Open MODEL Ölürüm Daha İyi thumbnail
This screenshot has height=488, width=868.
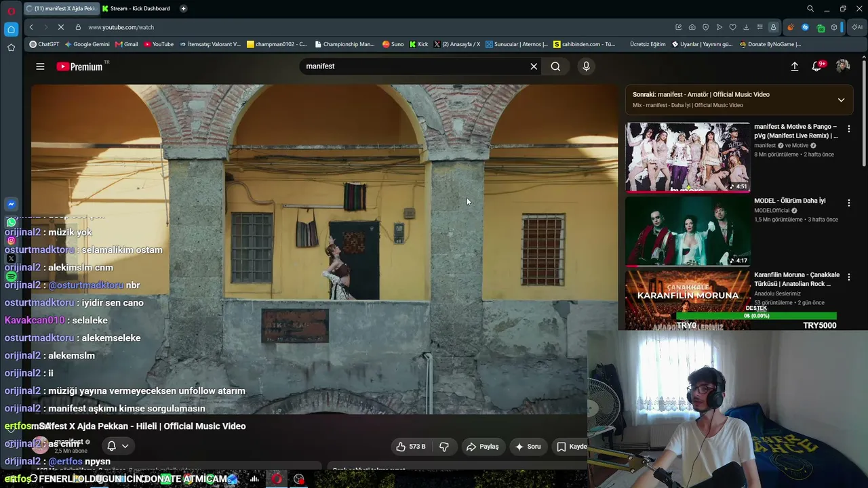pyautogui.click(x=688, y=232)
